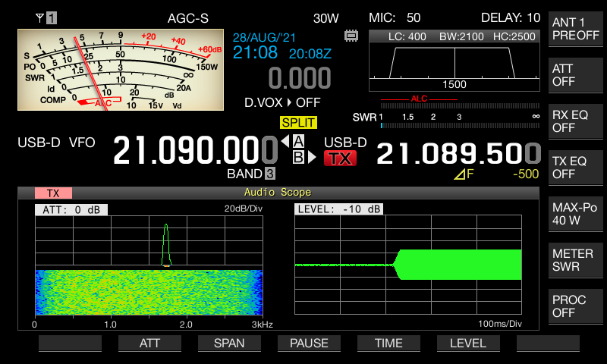Screen dimensions: 607x364
Task: Click the SWR bar meter
Action: pos(460,125)
